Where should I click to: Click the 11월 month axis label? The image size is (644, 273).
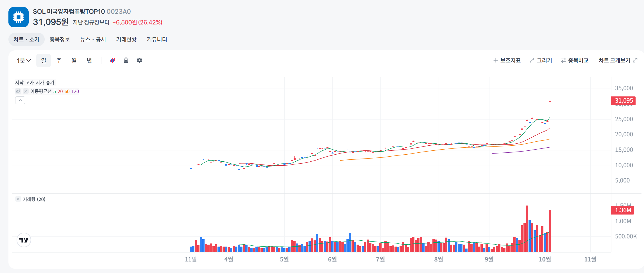pos(590,259)
